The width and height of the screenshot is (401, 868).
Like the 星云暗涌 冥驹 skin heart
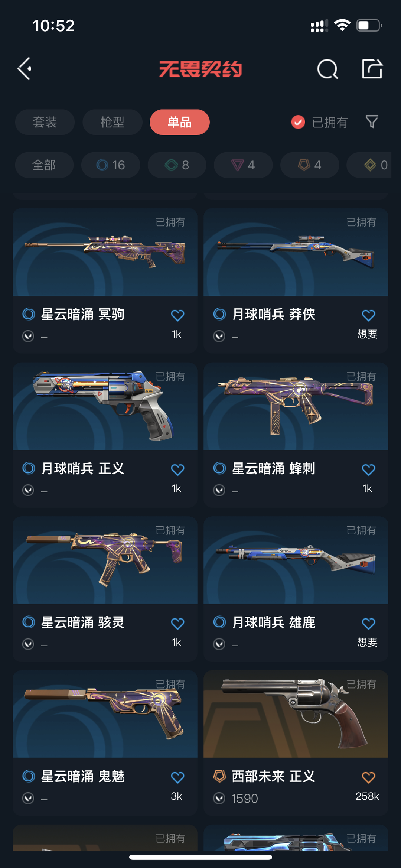pyautogui.click(x=177, y=315)
